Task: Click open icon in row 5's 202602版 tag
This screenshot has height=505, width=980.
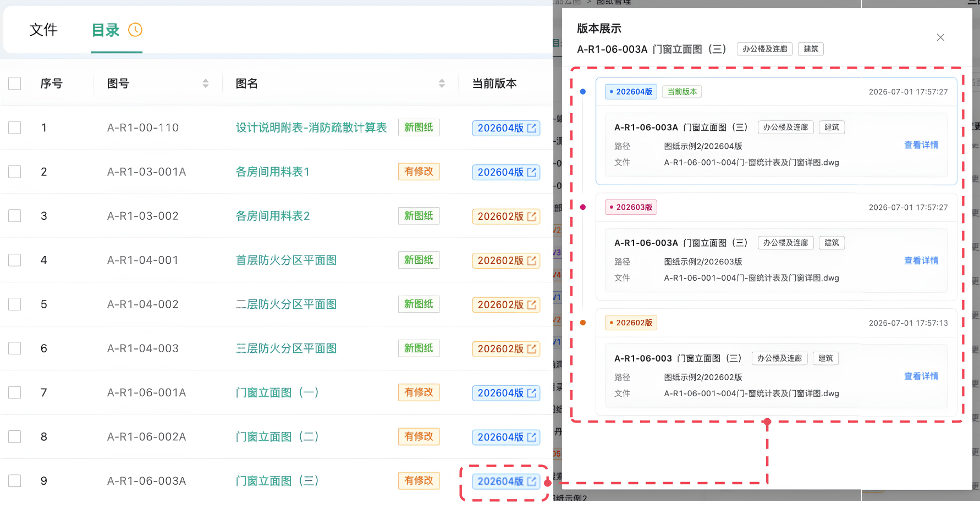Action: point(532,304)
